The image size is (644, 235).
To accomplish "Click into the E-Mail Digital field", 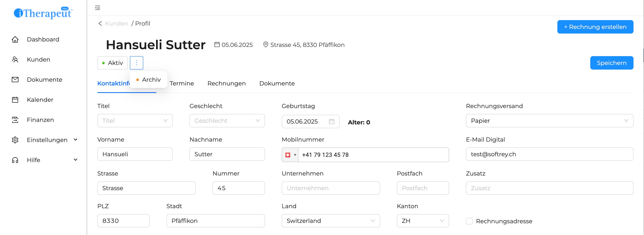I will [x=549, y=154].
